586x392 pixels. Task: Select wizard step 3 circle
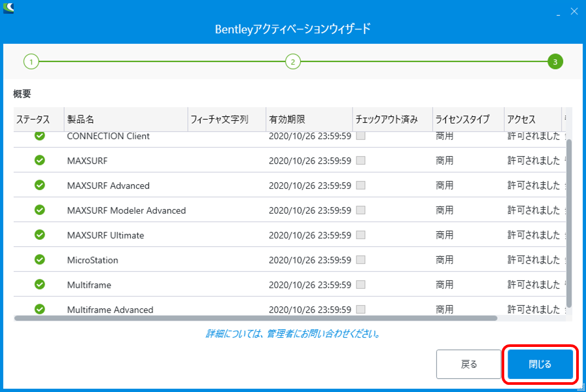[x=555, y=61]
